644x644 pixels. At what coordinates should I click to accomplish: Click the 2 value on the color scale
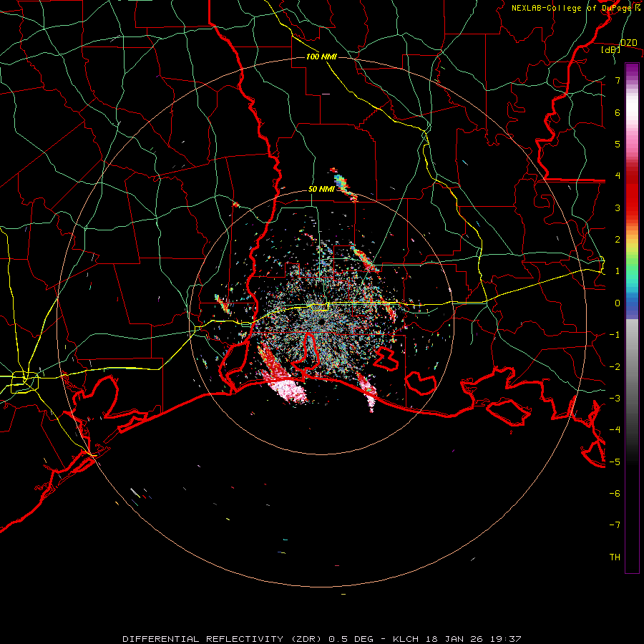pyautogui.click(x=618, y=240)
